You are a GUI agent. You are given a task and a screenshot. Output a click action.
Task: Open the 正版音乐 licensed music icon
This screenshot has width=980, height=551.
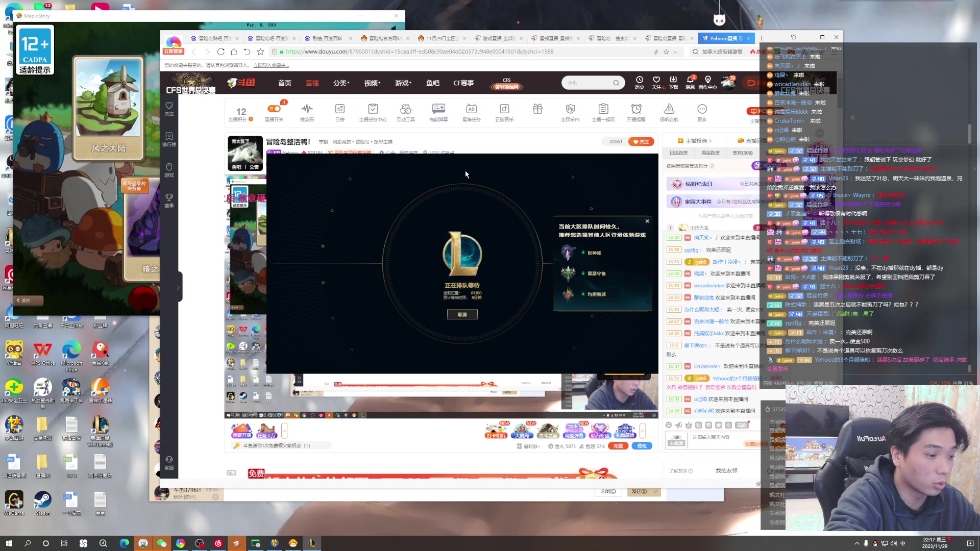point(504,112)
